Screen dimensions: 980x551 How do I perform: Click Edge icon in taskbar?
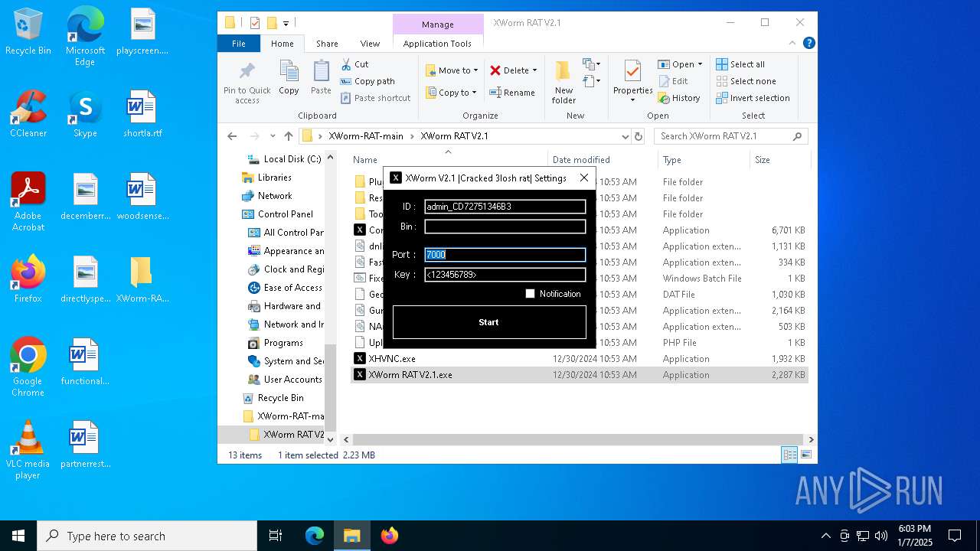point(315,536)
